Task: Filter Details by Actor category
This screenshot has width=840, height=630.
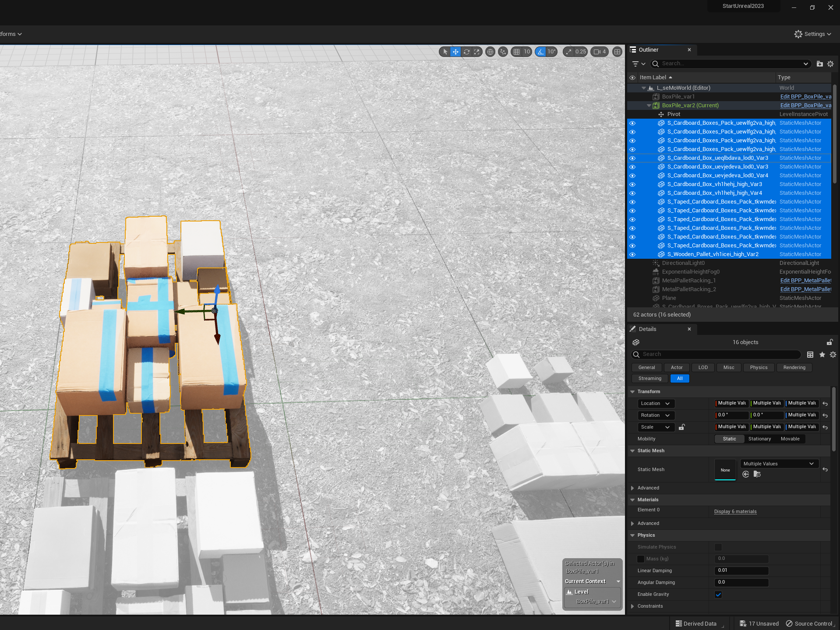Action: click(x=677, y=368)
